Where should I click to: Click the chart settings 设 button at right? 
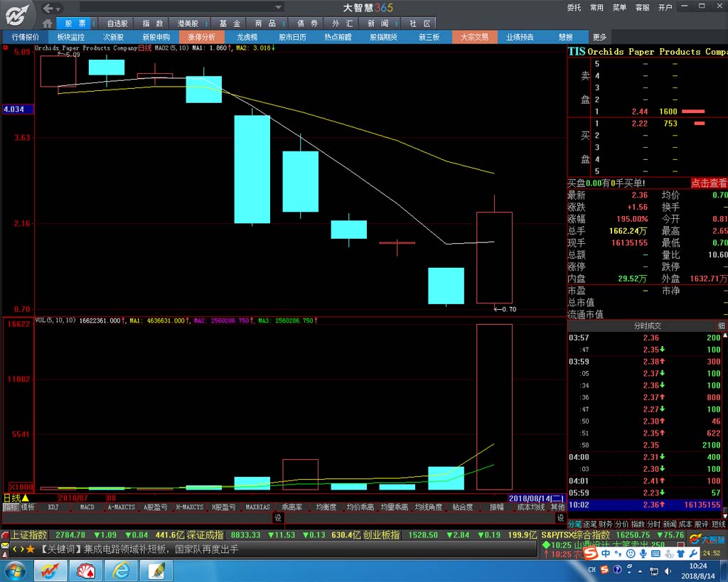coord(560,518)
